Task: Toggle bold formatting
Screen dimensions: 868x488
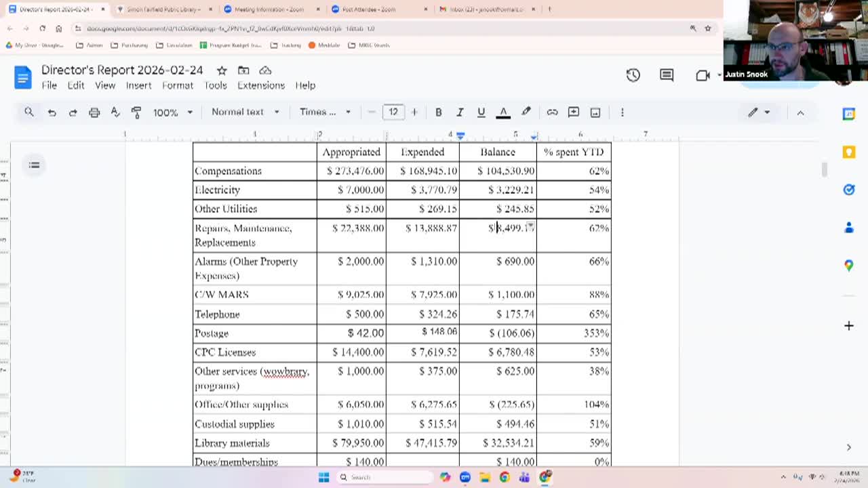Action: [x=439, y=113]
